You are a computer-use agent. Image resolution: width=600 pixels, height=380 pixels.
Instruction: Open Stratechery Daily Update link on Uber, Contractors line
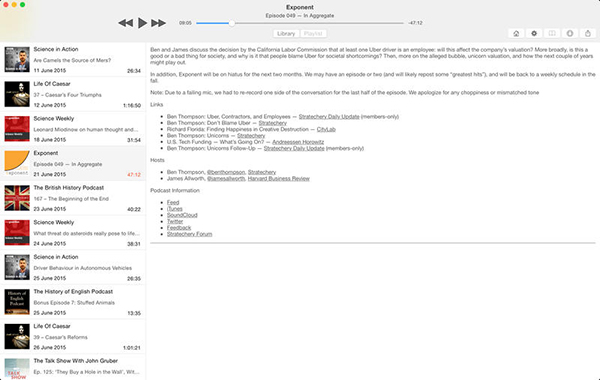329,117
